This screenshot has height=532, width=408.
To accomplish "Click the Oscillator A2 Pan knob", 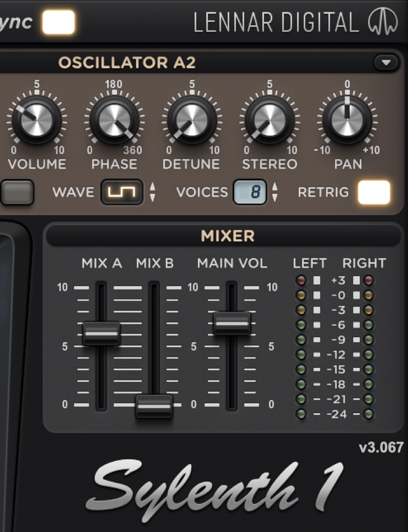I will pyautogui.click(x=347, y=120).
